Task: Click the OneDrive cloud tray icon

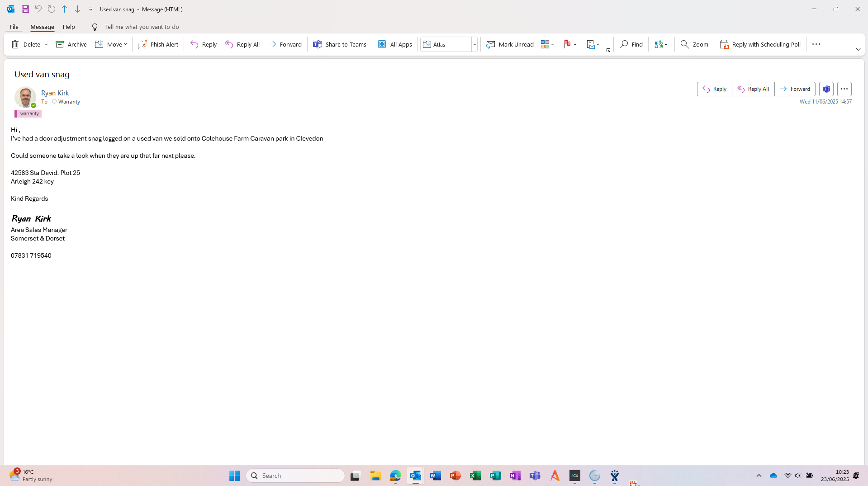Action: coord(773,476)
